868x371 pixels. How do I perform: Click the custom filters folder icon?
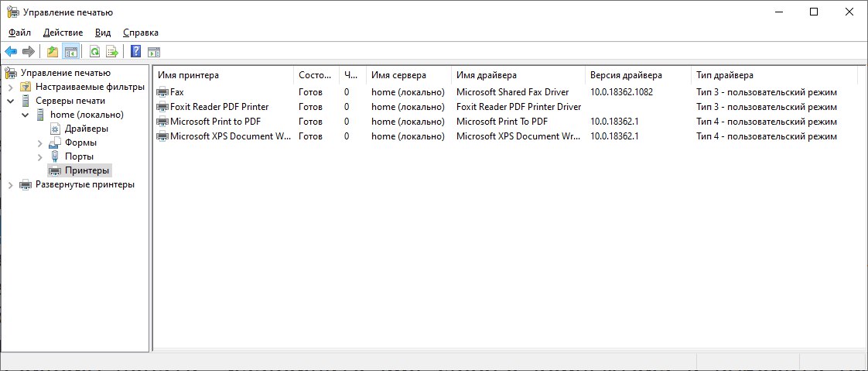26,87
